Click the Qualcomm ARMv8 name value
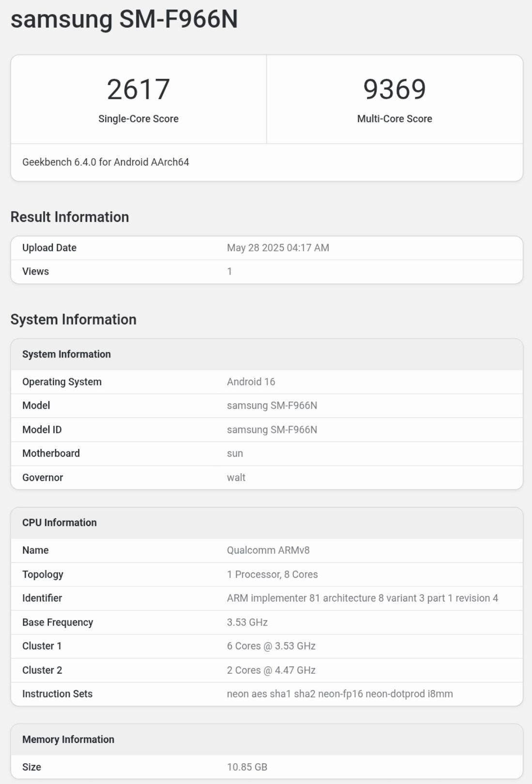Screen dimensions: 532x784 point(268,551)
